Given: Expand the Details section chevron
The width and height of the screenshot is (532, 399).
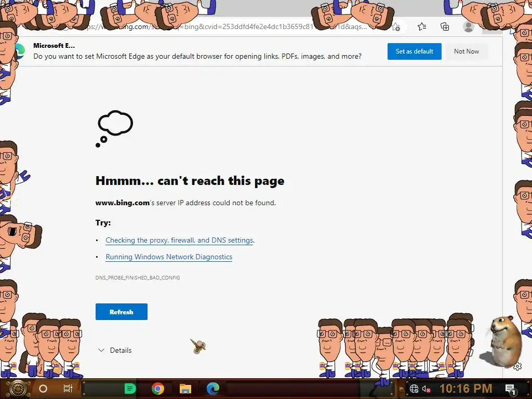Looking at the screenshot, I should tap(101, 350).
